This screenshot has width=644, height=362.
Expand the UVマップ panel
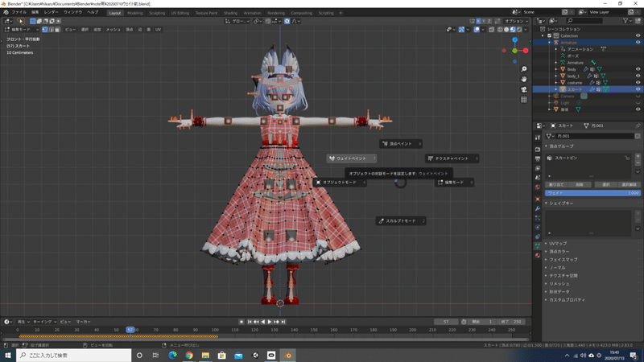pos(559,243)
